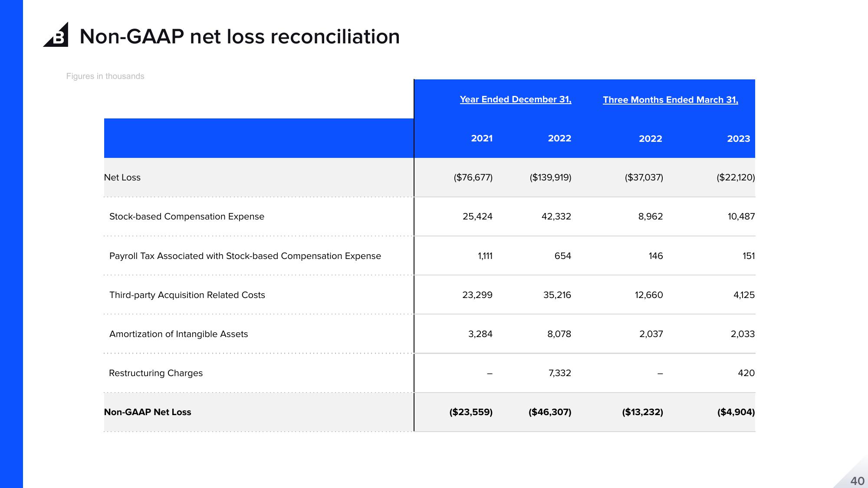868x488 pixels.
Task: Click the 'Non-GAAP Net Loss' row label
Action: coord(148,412)
